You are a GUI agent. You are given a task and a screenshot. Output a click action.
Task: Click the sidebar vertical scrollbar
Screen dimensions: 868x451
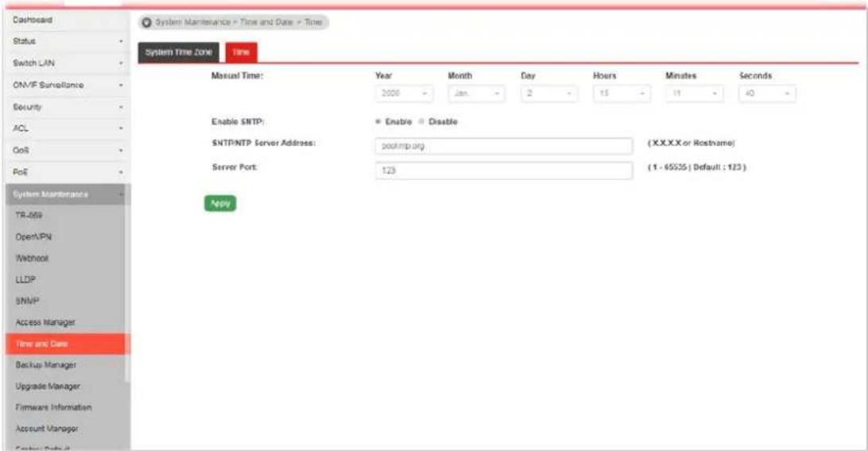pos(127,282)
